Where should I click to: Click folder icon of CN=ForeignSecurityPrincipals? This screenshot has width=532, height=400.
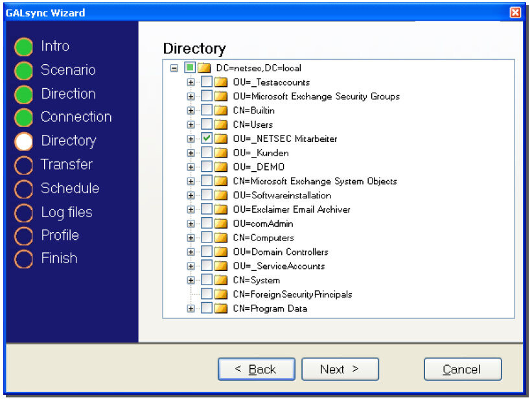point(221,294)
